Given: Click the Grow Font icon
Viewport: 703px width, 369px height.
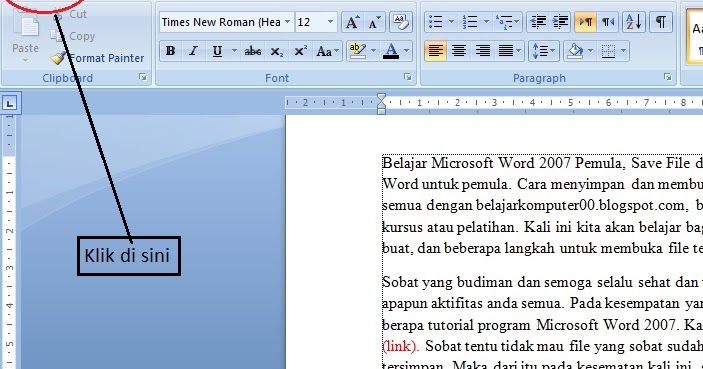Looking at the screenshot, I should coord(352,22).
